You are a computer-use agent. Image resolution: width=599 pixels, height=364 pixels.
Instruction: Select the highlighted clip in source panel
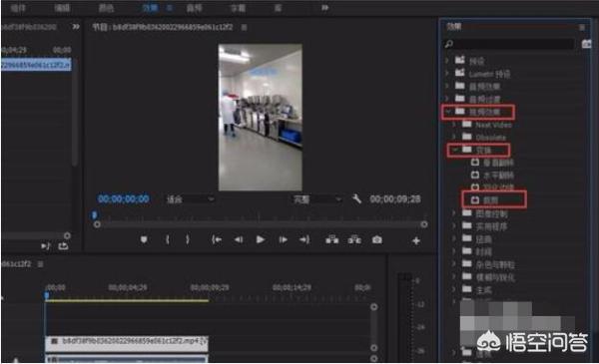pyautogui.click(x=36, y=65)
